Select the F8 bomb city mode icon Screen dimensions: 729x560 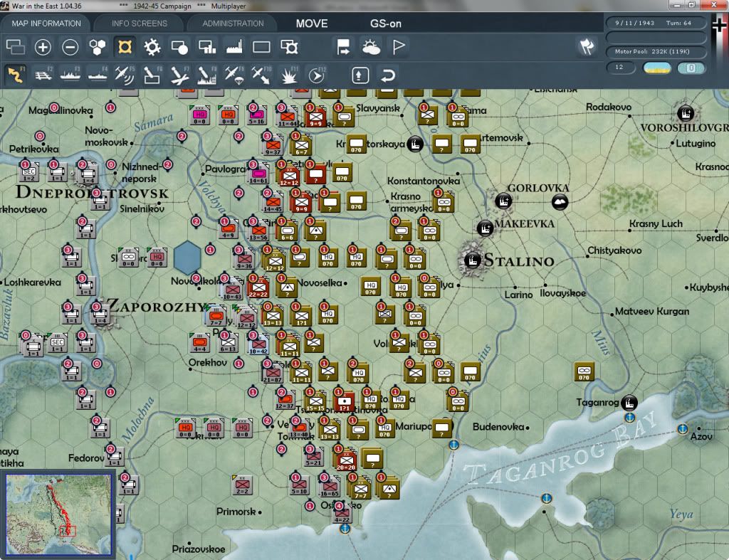[x=207, y=75]
